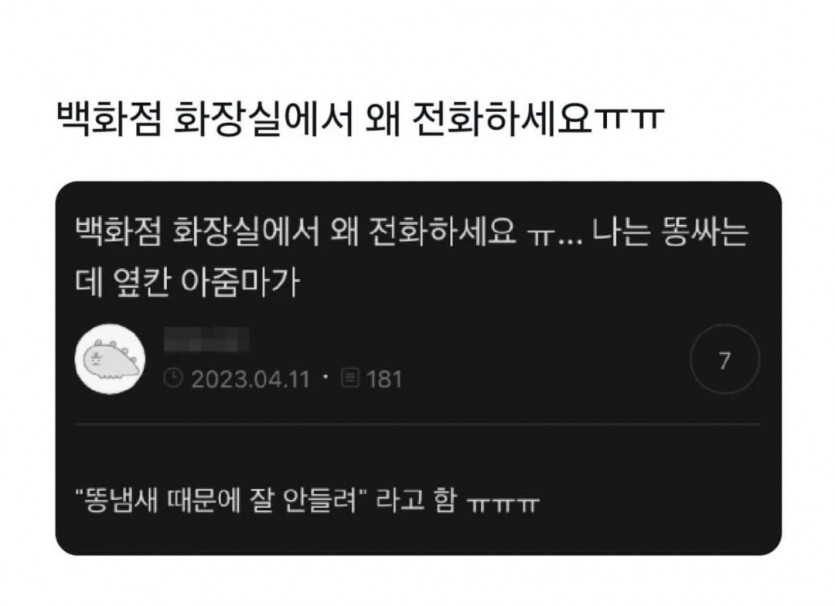Click the word 백화점 in the large heading
The width and height of the screenshot is (835, 606).
click(x=108, y=119)
